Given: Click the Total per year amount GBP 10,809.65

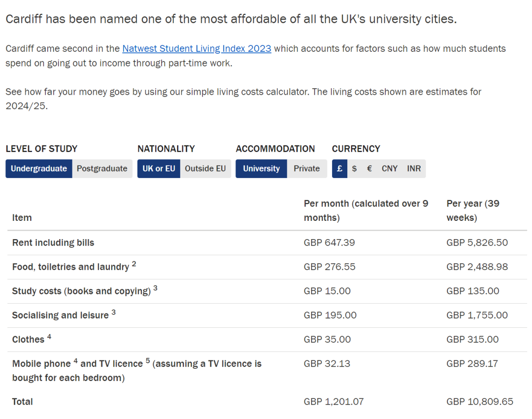Looking at the screenshot, I should 480,402.
